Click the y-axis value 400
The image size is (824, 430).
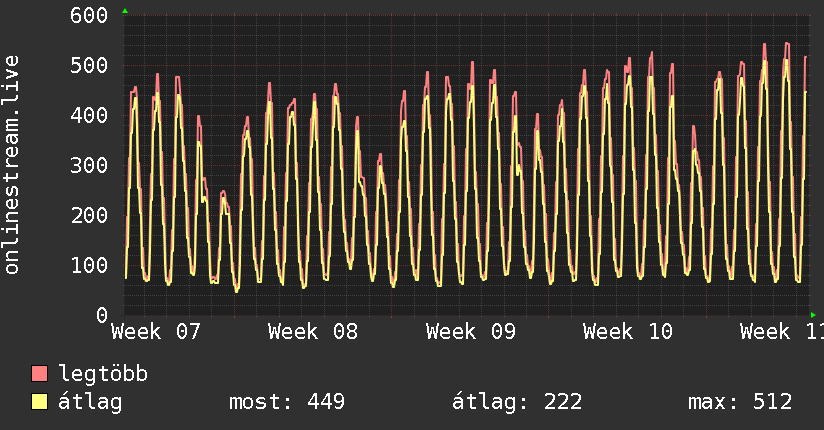click(89, 115)
